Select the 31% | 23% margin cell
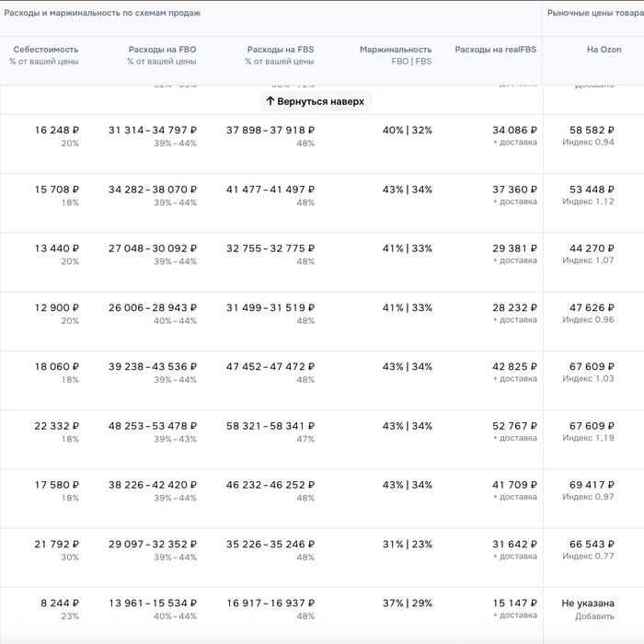This screenshot has height=644, width=644. [x=407, y=544]
